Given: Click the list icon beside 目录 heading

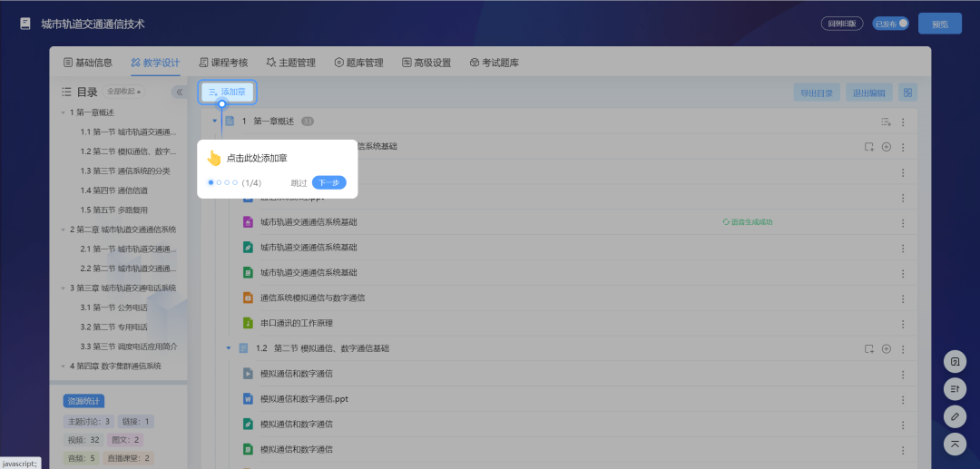Looking at the screenshot, I should 66,93.
